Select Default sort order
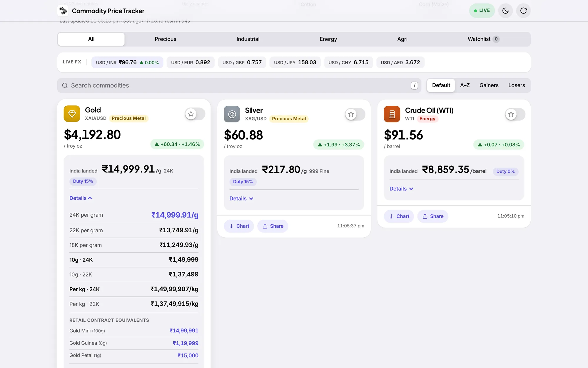 (x=441, y=85)
